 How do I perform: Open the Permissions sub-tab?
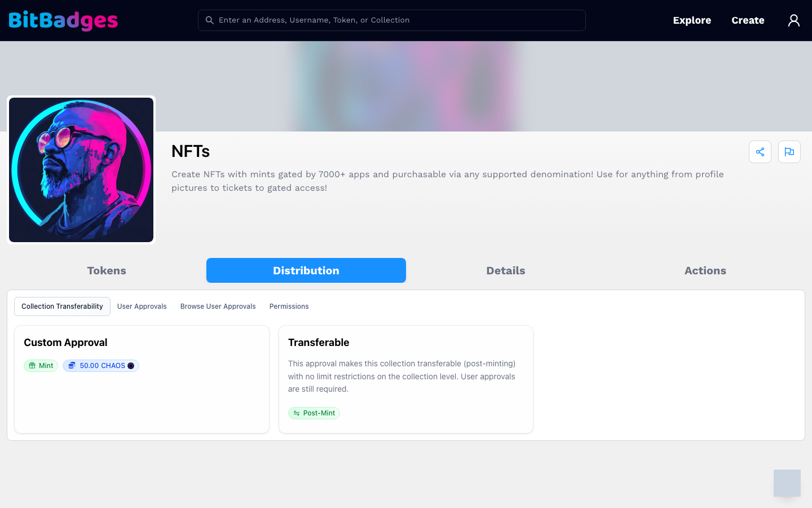(289, 306)
